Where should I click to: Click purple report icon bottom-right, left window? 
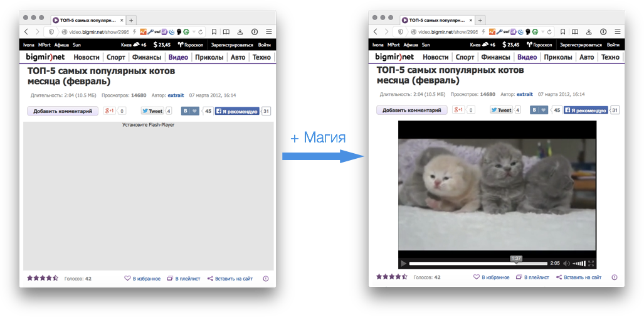click(265, 278)
